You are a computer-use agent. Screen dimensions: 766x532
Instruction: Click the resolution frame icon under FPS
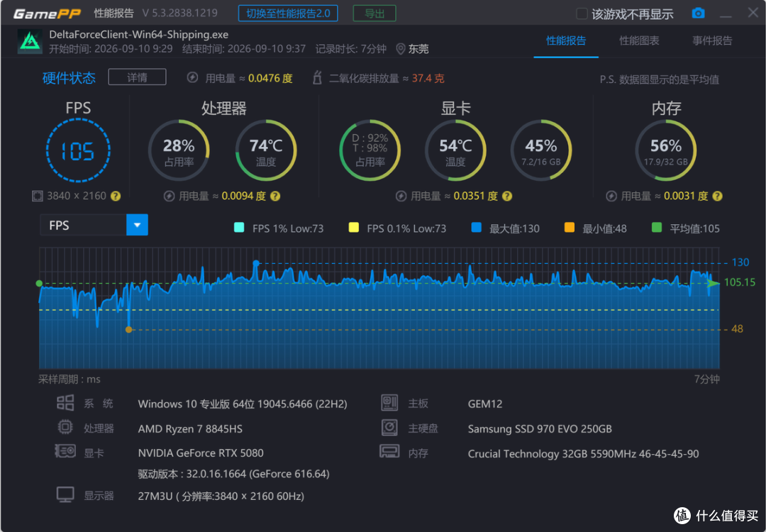[x=37, y=196]
